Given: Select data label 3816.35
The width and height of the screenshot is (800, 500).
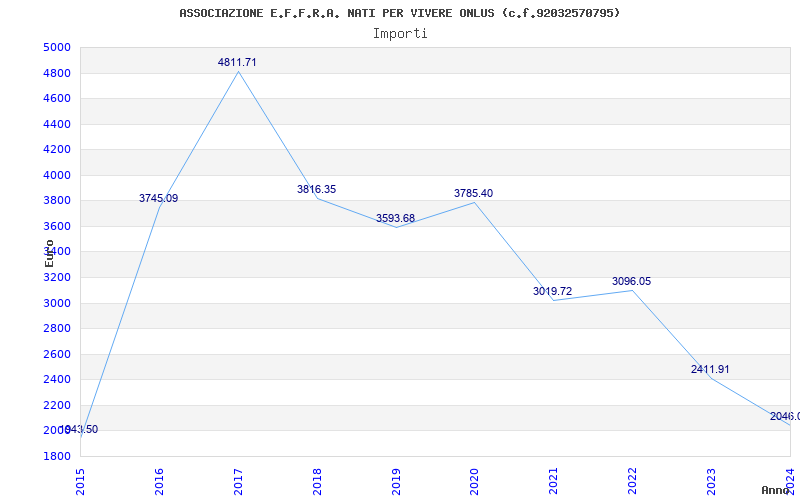Looking at the screenshot, I should 316,189.
